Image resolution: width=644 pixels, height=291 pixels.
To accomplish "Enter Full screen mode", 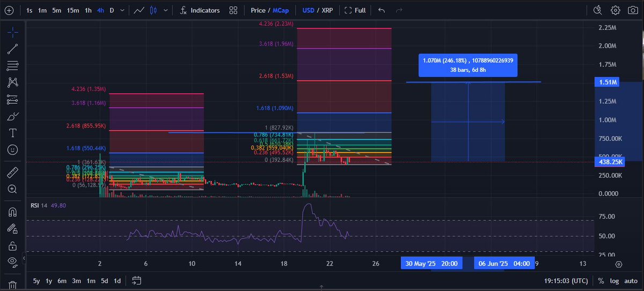I will [355, 10].
